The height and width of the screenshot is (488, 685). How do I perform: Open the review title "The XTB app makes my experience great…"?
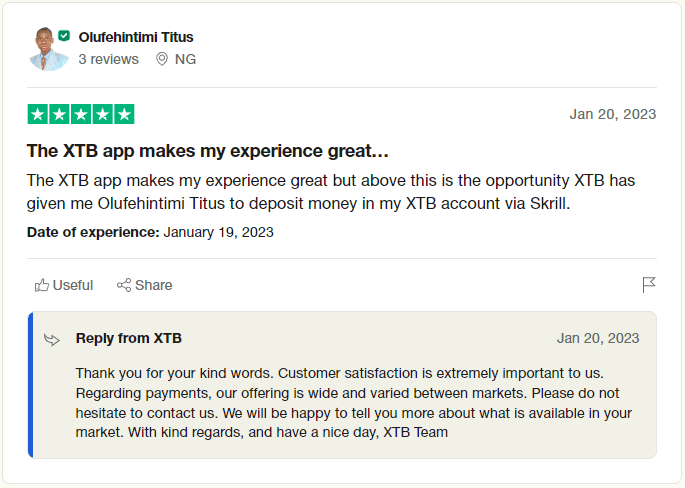[207, 151]
